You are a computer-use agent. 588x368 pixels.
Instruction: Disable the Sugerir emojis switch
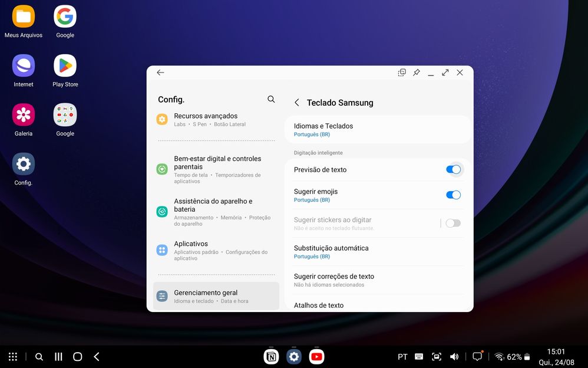pyautogui.click(x=454, y=195)
